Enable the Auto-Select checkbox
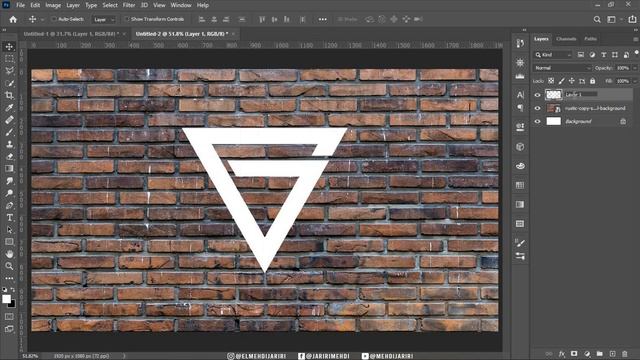 [x=53, y=19]
